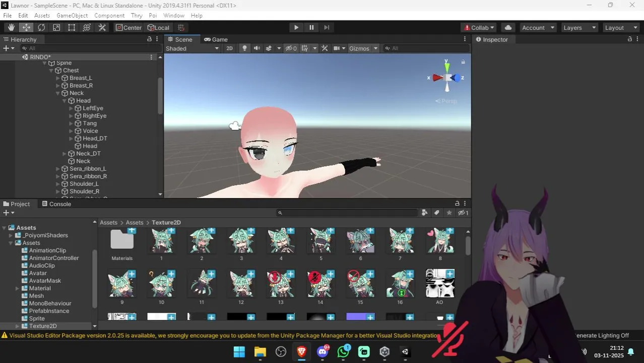
Task: Select the Hand tool
Action: tap(11, 28)
